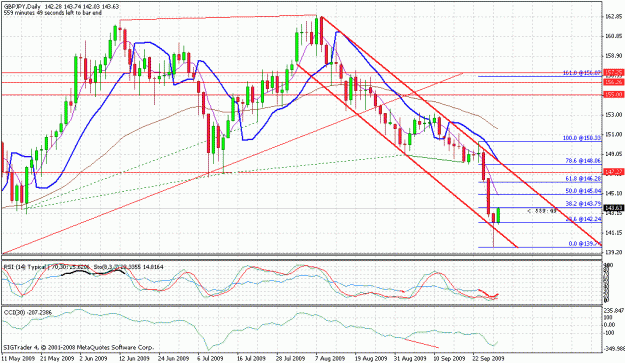
Task: Click the Fibonacci '61.8 @146.28' label
Action: 583,179
